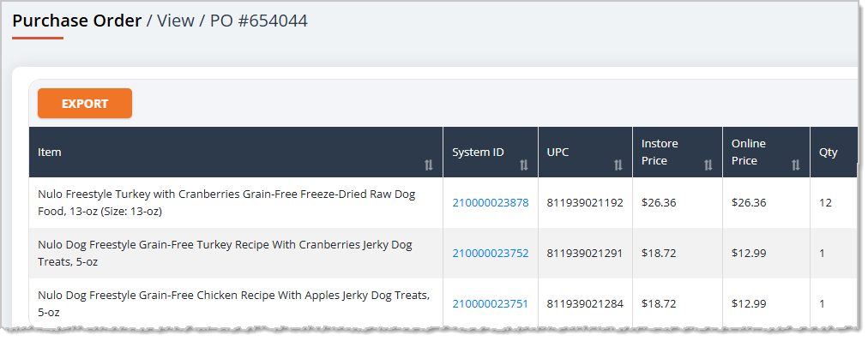Screen dimensions: 868x341
Task: Sort by UPC column arrows icon
Action: click(x=618, y=165)
